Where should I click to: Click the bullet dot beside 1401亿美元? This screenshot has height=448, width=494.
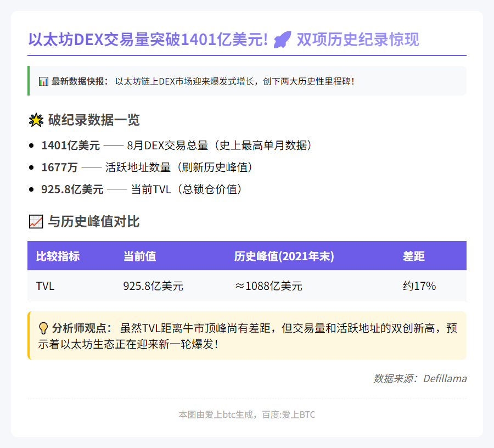click(x=31, y=145)
